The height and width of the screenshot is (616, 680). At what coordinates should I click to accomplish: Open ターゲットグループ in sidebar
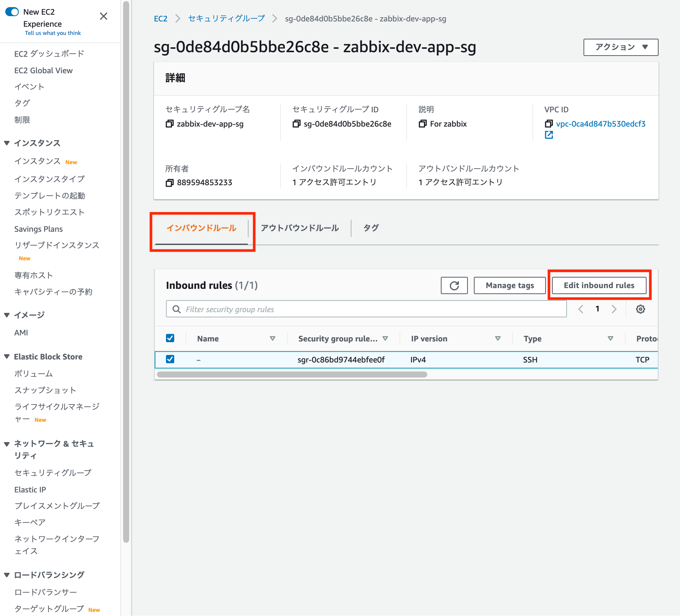(x=49, y=609)
